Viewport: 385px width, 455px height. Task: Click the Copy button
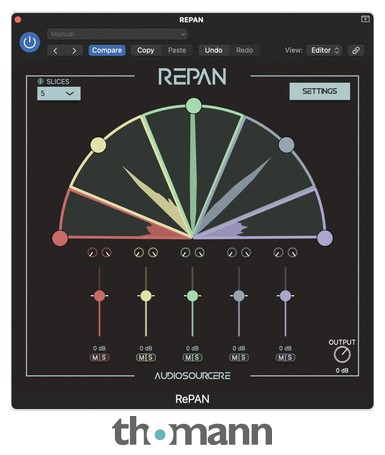pyautogui.click(x=146, y=50)
